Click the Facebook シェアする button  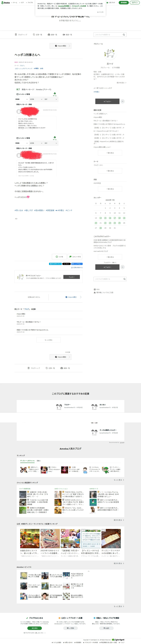click(77, 264)
